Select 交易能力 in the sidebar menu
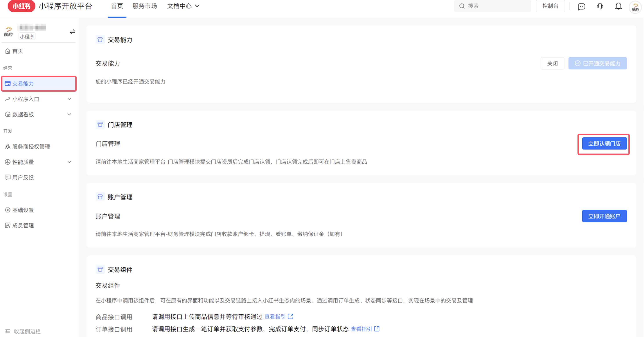 click(x=23, y=83)
